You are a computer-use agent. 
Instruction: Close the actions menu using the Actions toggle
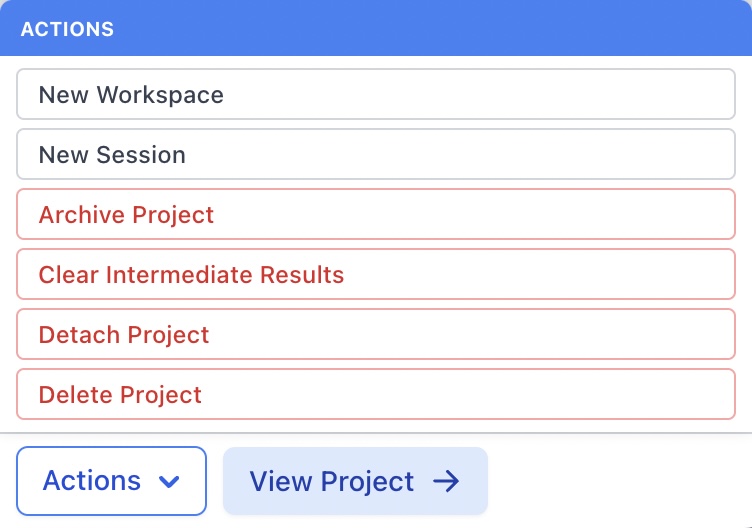click(111, 481)
